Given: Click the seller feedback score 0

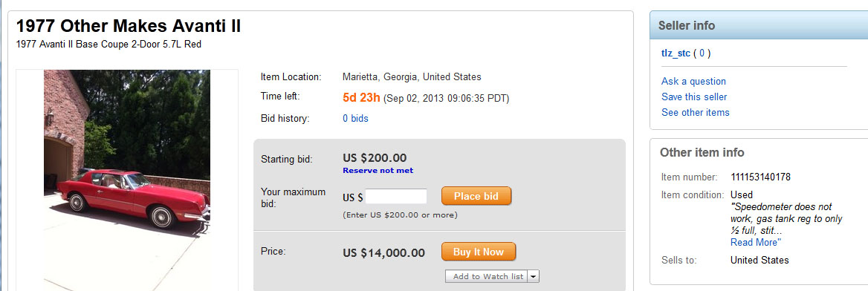Looking at the screenshot, I should coord(702,53).
